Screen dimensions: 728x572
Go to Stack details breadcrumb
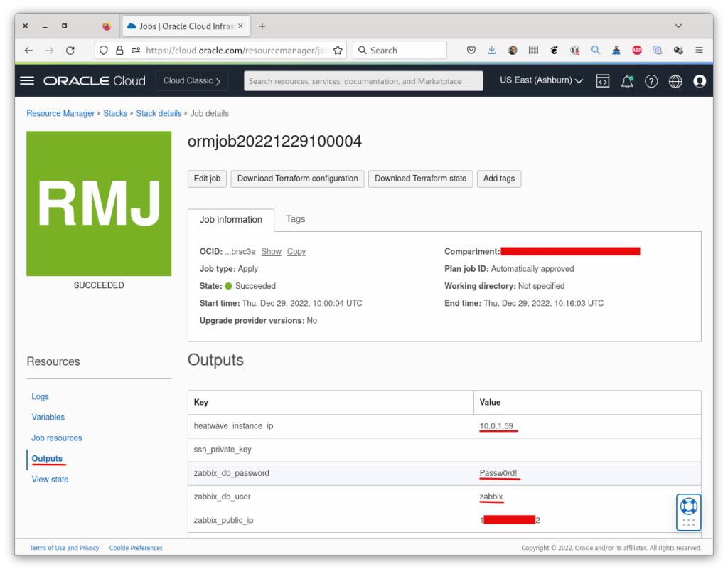(159, 114)
